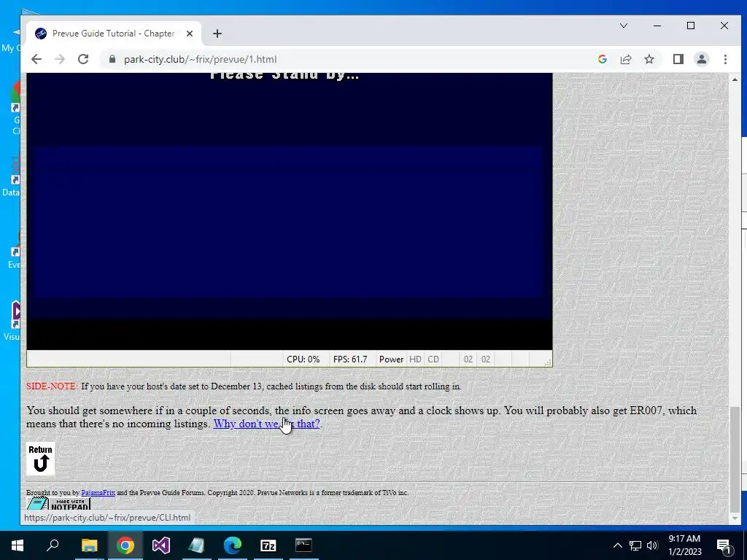747x560 pixels.
Task: View site information via the lock icon
Action: pos(112,59)
